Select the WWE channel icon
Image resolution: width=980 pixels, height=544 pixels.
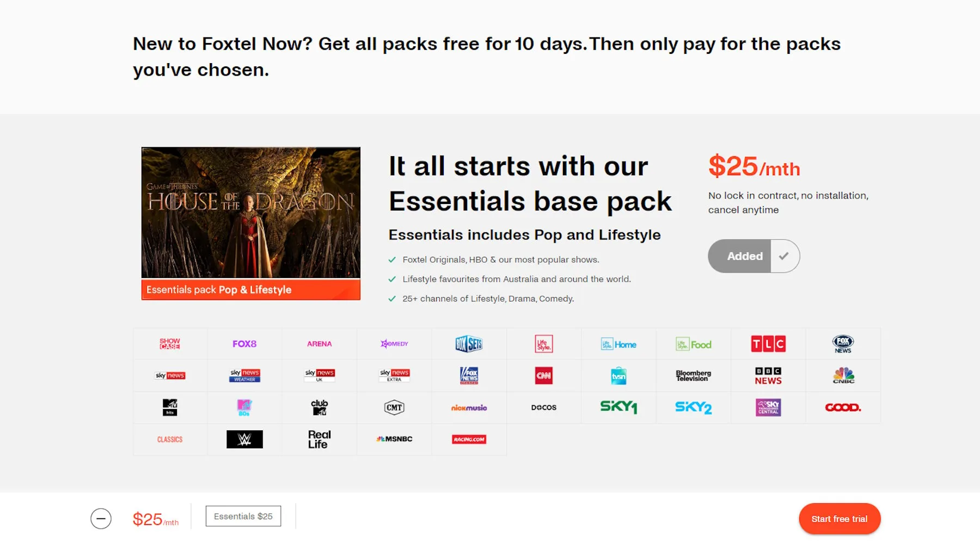click(244, 439)
